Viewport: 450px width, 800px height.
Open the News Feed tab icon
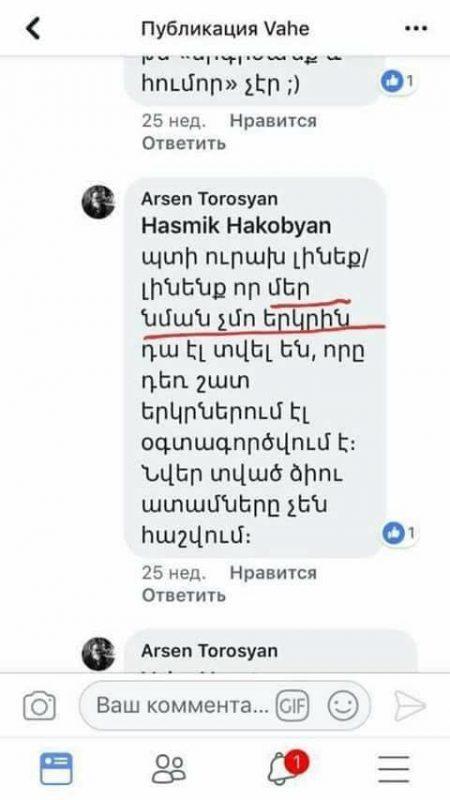56,769
